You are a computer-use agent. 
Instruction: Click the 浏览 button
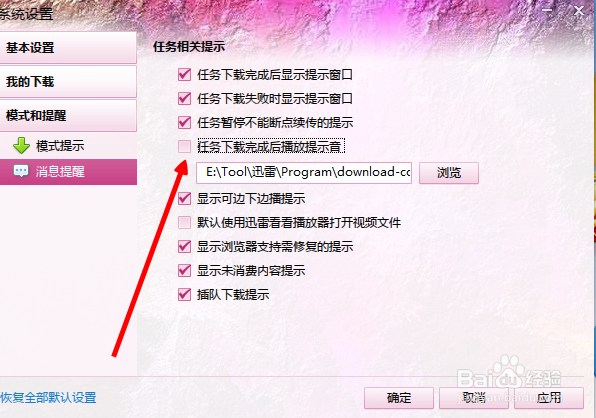point(449,173)
